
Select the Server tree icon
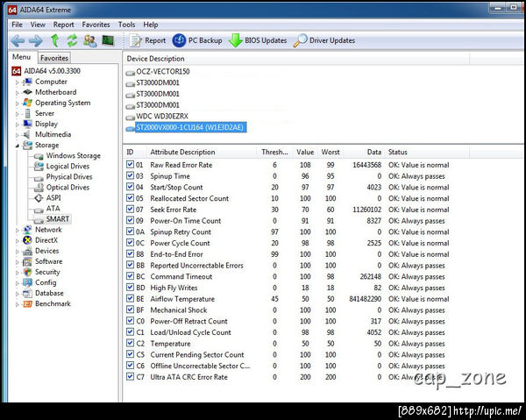tap(27, 113)
